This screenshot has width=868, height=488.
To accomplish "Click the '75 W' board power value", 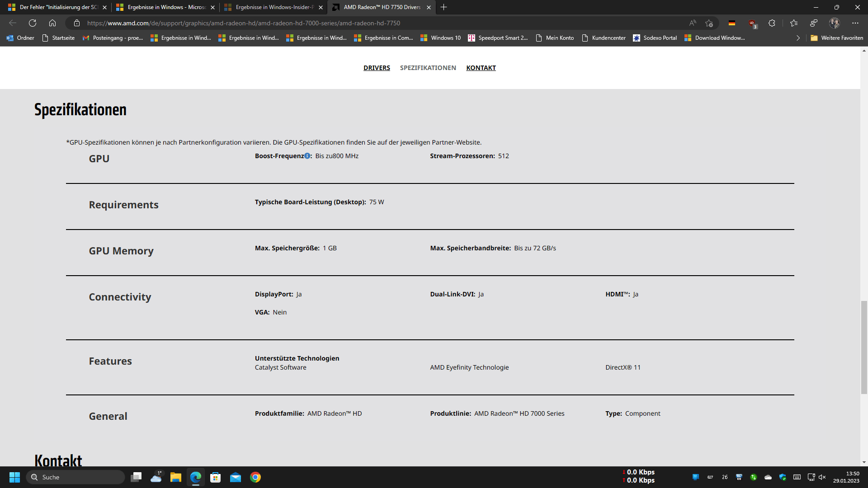I will pos(377,202).
